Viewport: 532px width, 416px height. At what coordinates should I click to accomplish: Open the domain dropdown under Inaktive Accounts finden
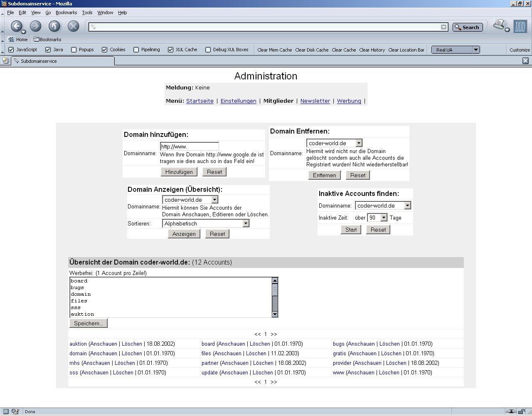click(383, 206)
